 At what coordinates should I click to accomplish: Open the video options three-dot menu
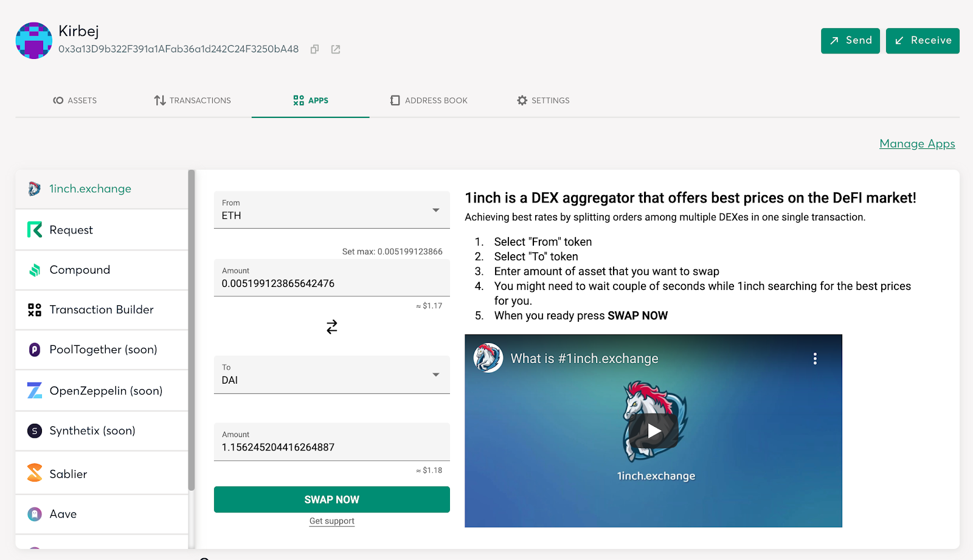pyautogui.click(x=815, y=359)
